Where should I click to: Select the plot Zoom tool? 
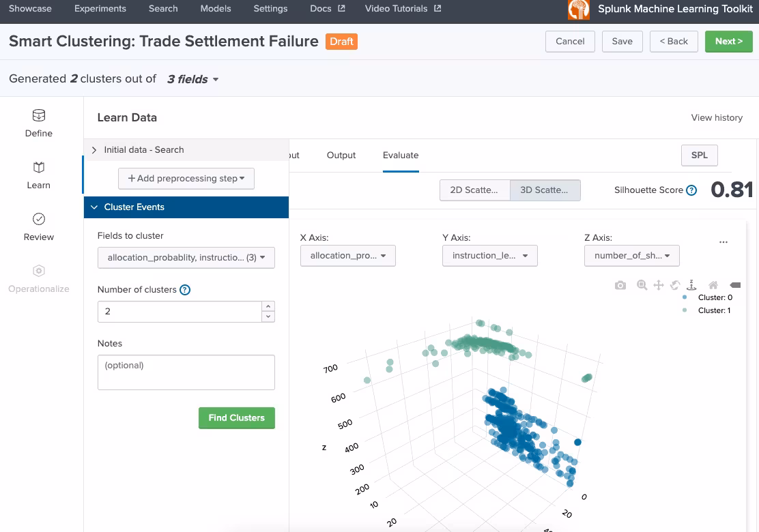click(x=642, y=285)
